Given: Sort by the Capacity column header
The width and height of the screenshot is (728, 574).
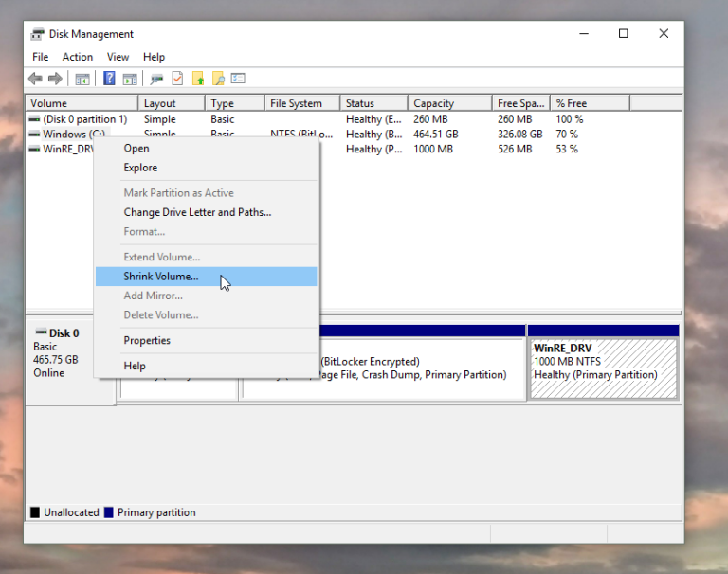Looking at the screenshot, I should tap(450, 103).
